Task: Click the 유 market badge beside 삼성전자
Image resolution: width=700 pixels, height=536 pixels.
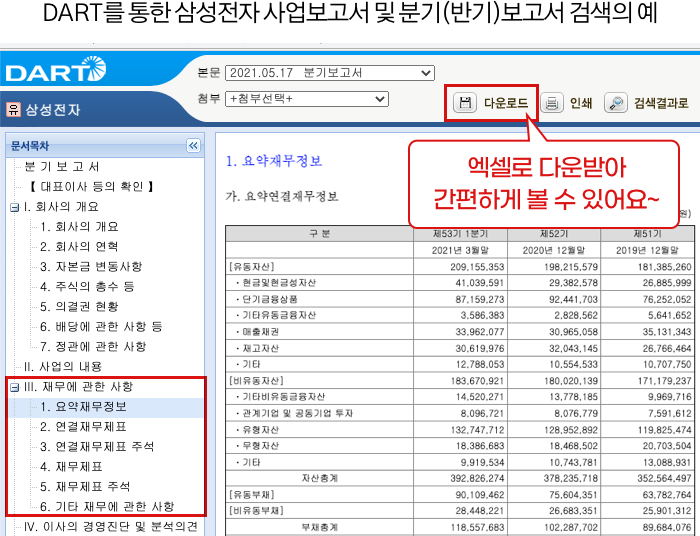Action: click(x=13, y=109)
